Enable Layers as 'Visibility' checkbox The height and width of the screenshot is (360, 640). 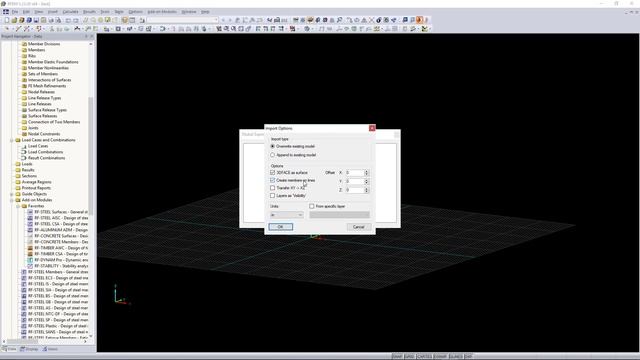[273, 196]
